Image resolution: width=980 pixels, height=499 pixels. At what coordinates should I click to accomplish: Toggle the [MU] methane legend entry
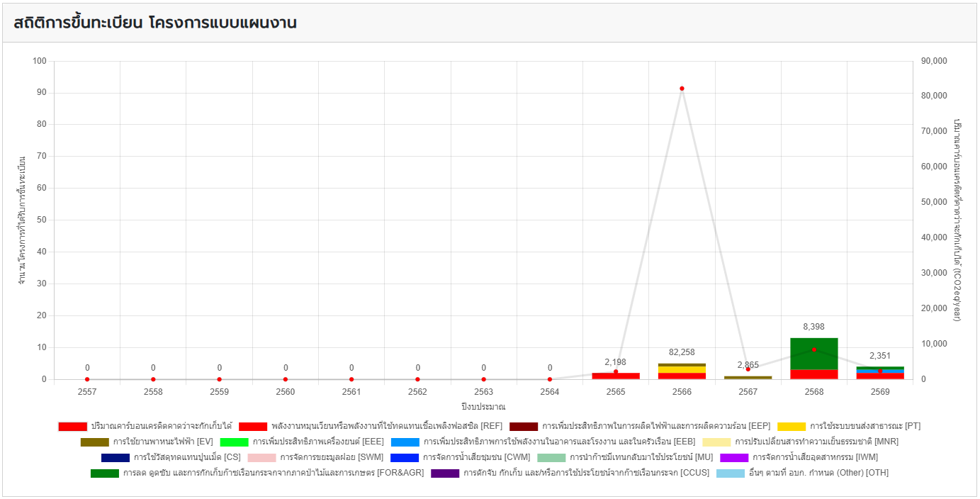point(641,458)
